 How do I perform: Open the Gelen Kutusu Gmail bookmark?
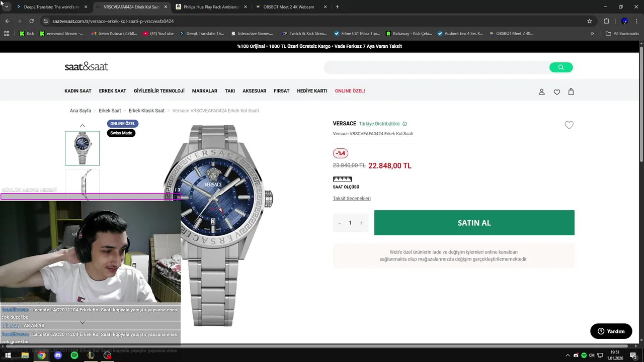click(114, 34)
